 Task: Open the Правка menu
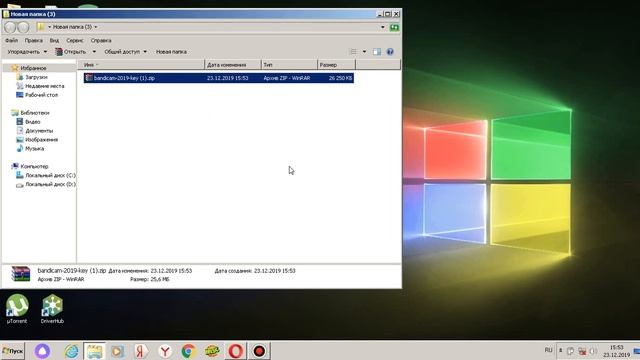[x=33, y=40]
